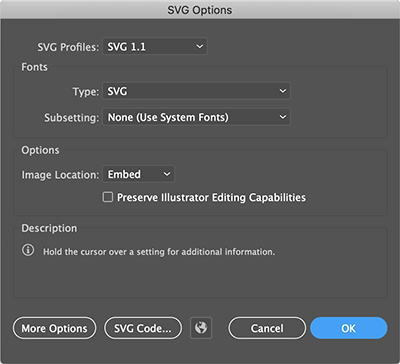The image size is (400, 364).
Task: Open the SVG Code... viewer
Action: pyautogui.click(x=143, y=328)
